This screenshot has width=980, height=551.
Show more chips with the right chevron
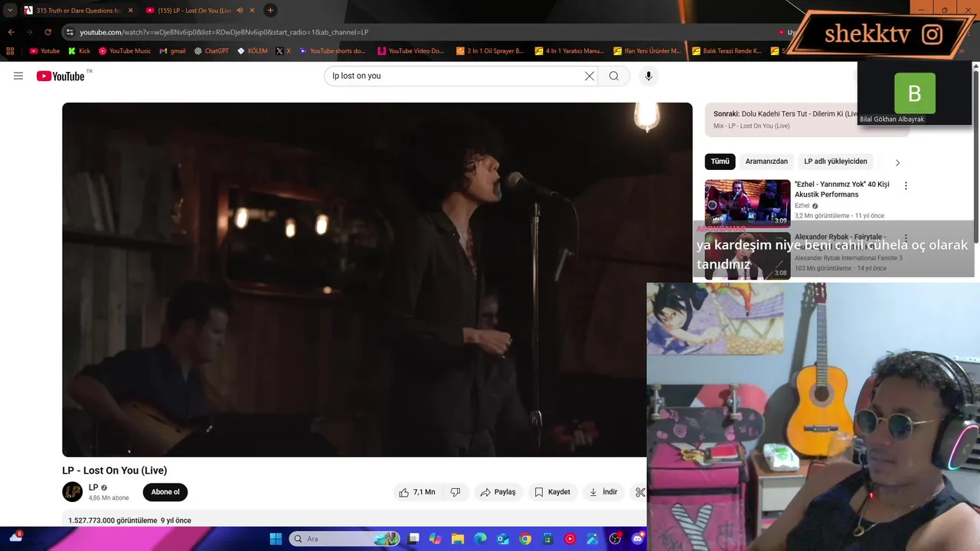[897, 162]
